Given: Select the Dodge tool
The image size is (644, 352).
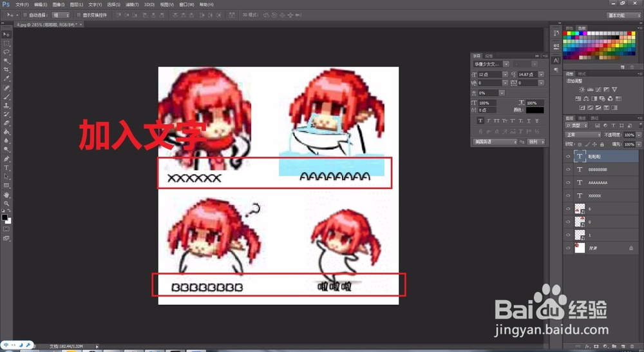Looking at the screenshot, I should coord(6,150).
